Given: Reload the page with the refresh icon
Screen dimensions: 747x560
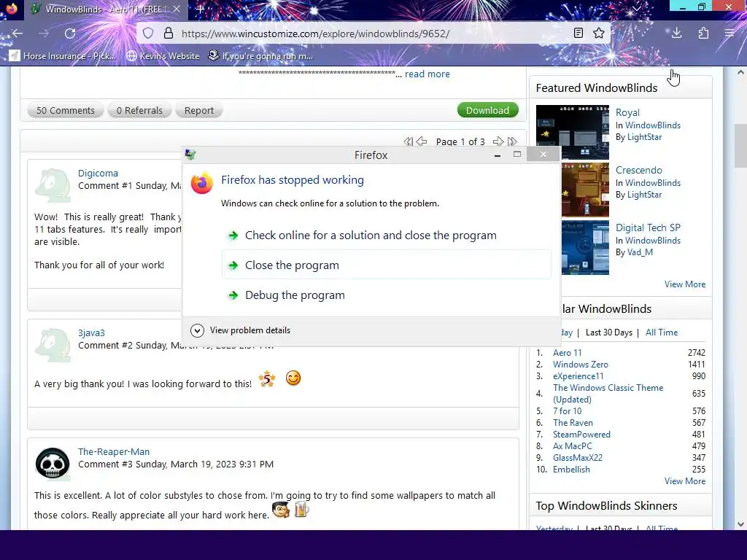Looking at the screenshot, I should [x=70, y=34].
